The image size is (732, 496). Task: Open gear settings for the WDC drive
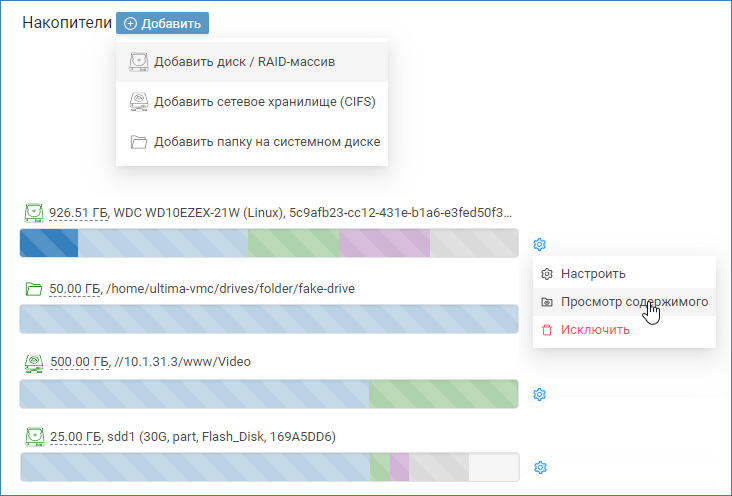pyautogui.click(x=540, y=244)
